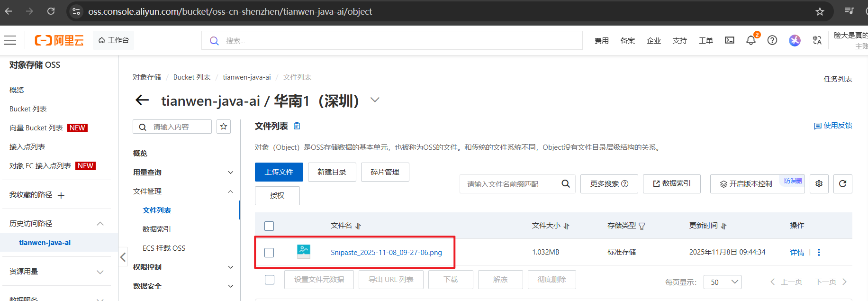Open 向量 Bucket 列表 in sidebar

click(x=36, y=128)
